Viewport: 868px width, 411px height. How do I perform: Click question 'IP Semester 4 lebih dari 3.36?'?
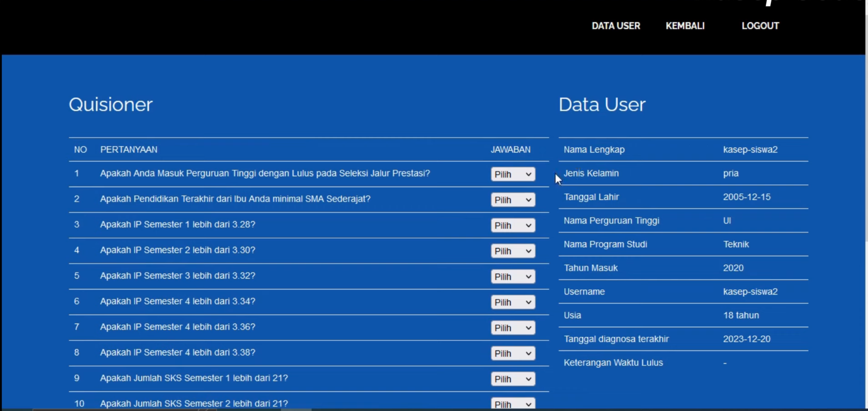pyautogui.click(x=177, y=326)
